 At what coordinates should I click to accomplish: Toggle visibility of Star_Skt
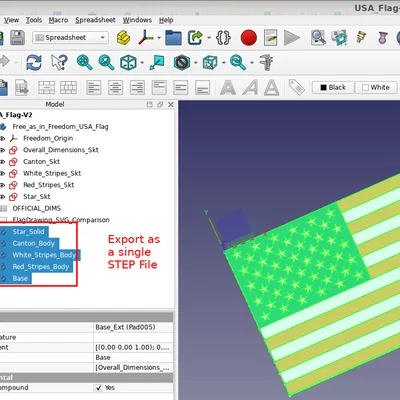tap(2, 197)
